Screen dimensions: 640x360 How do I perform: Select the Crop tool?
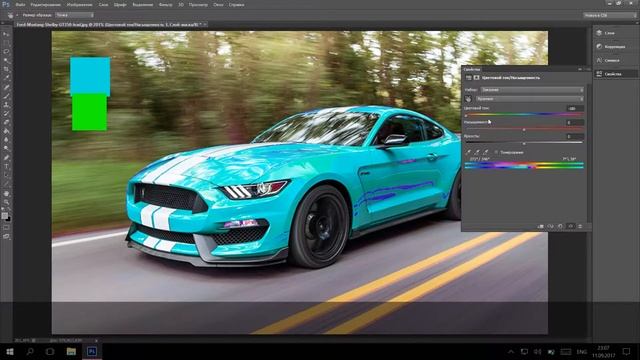pos(6,69)
